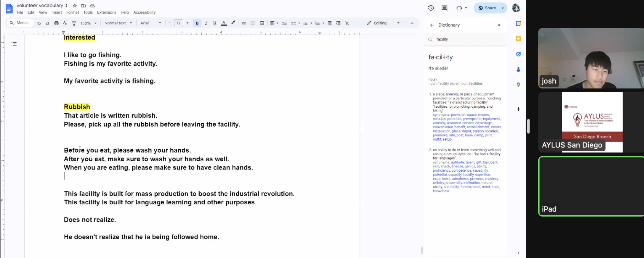This screenshot has height=258, width=644.
Task: Insert an image
Action: (x=262, y=23)
